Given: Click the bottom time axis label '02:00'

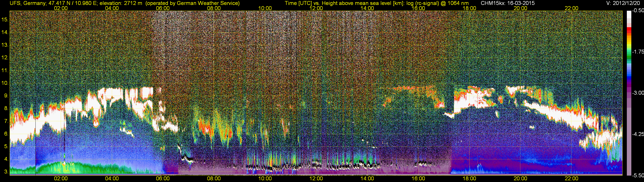Looking at the screenshot, I should pos(61,179).
